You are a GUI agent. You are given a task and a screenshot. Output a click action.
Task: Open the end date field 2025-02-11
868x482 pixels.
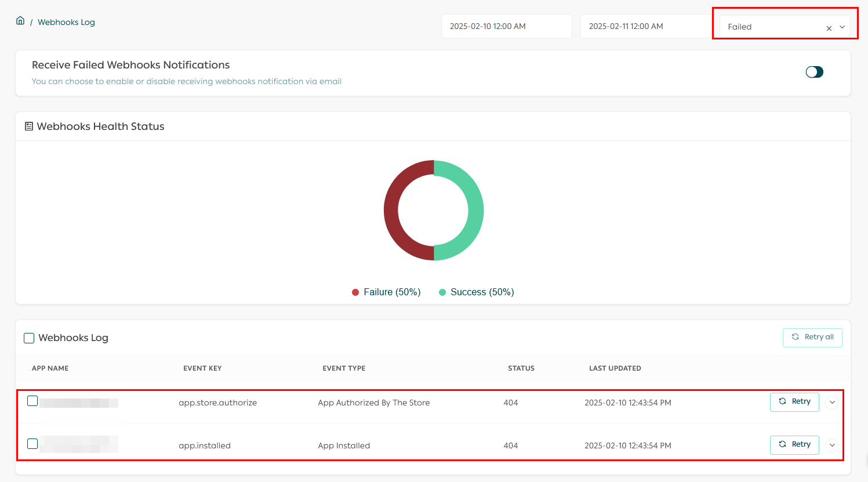click(x=646, y=26)
